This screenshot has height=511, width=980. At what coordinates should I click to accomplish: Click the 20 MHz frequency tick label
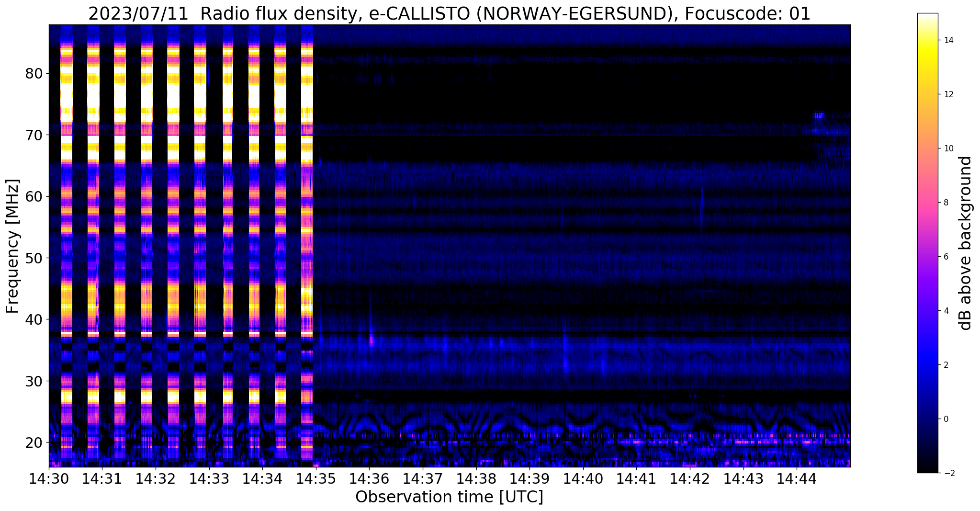tap(34, 442)
